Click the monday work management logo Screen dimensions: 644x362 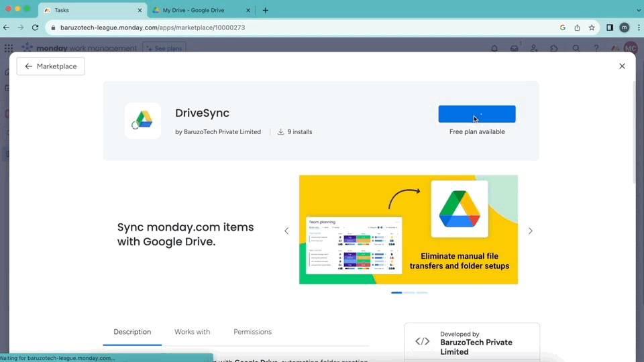tap(79, 48)
